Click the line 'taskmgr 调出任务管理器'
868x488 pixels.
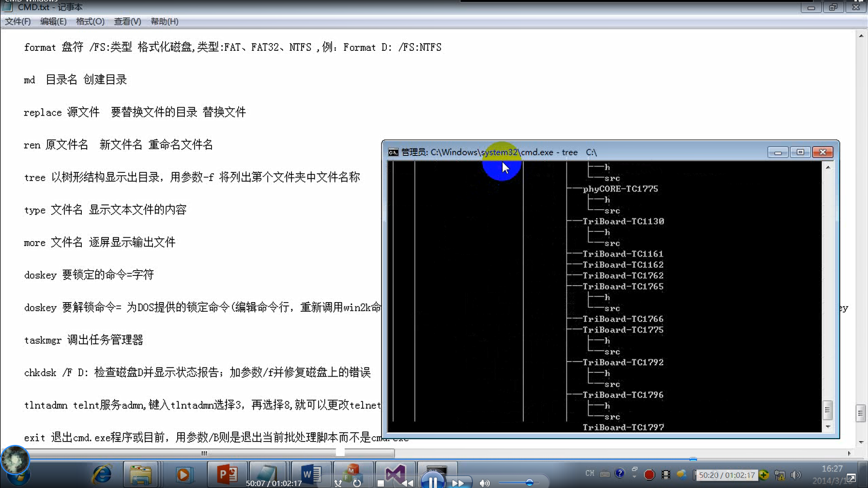[x=84, y=340]
